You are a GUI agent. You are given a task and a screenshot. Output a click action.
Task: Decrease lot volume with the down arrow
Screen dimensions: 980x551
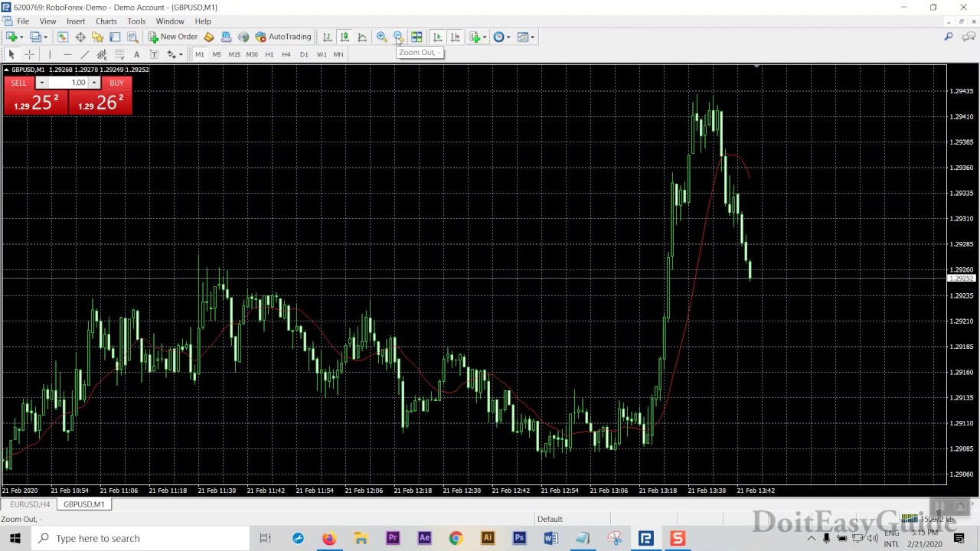[41, 83]
